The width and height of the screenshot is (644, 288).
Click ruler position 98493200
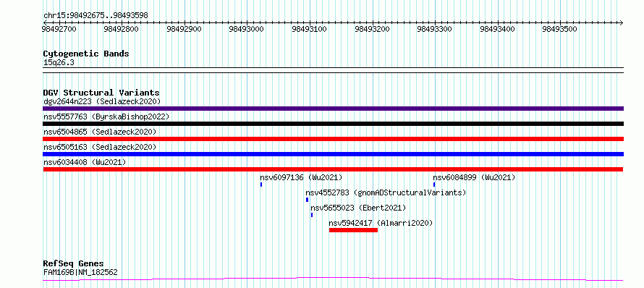[372, 29]
